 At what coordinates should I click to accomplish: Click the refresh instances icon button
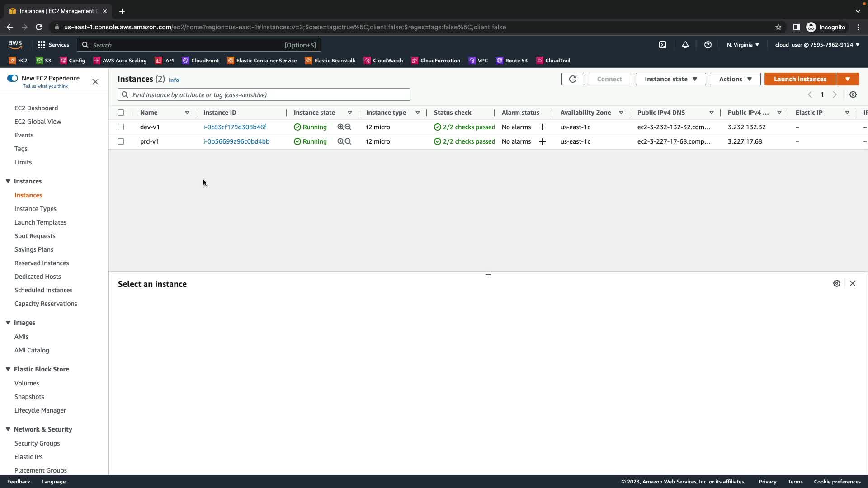click(572, 79)
